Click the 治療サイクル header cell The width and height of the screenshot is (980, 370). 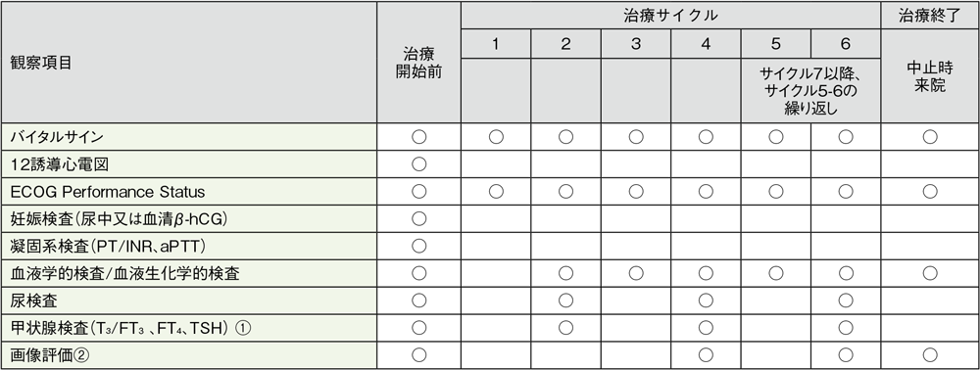coord(670,16)
